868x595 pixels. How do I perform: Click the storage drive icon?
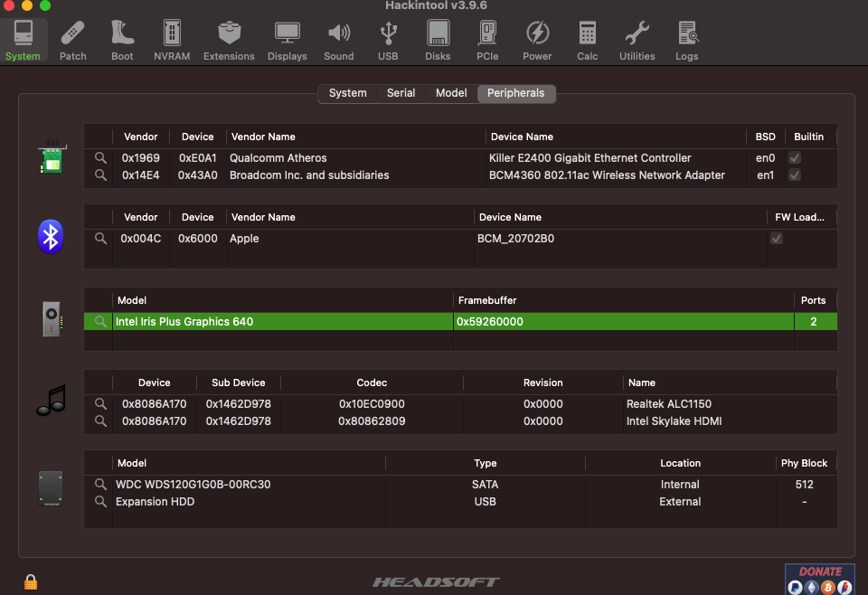[51, 488]
